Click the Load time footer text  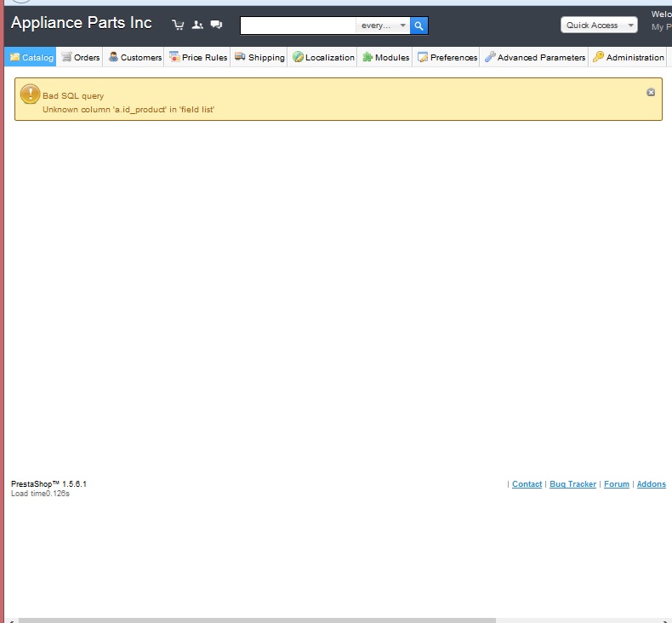point(40,494)
